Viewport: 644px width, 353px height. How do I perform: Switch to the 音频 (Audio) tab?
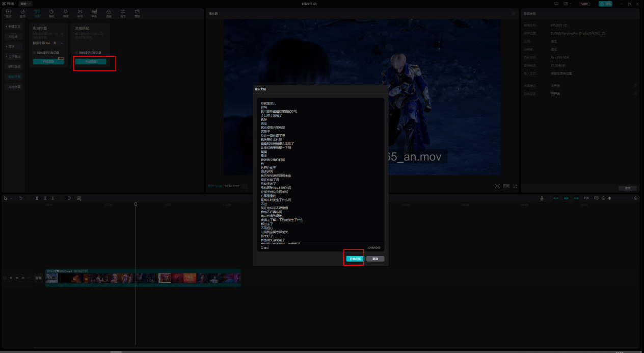coord(22,13)
